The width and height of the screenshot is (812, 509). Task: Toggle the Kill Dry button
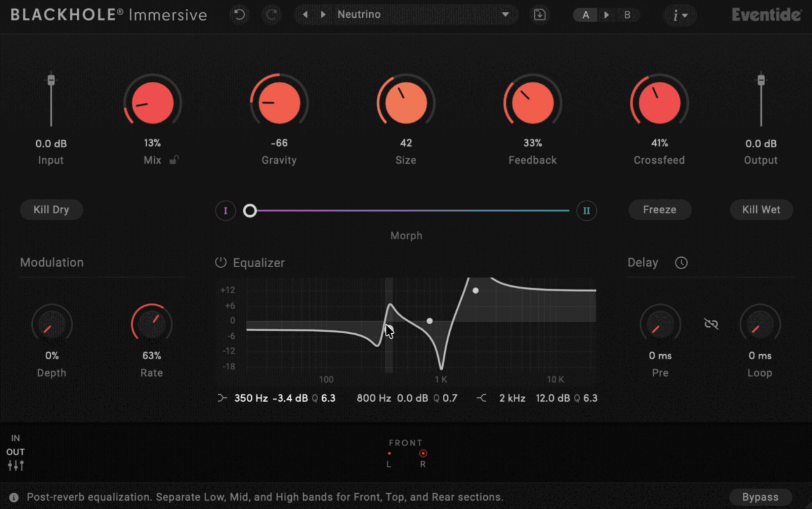[51, 210]
